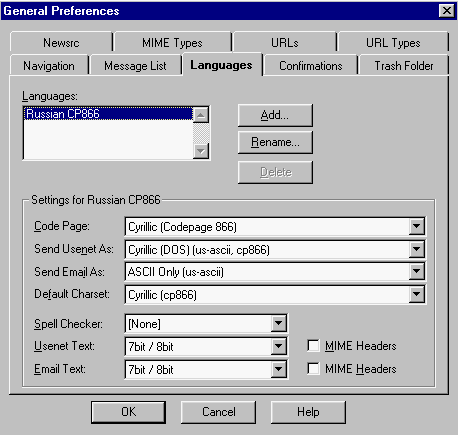Switch to the Newsrc tab
458x435 pixels.
tap(61, 42)
